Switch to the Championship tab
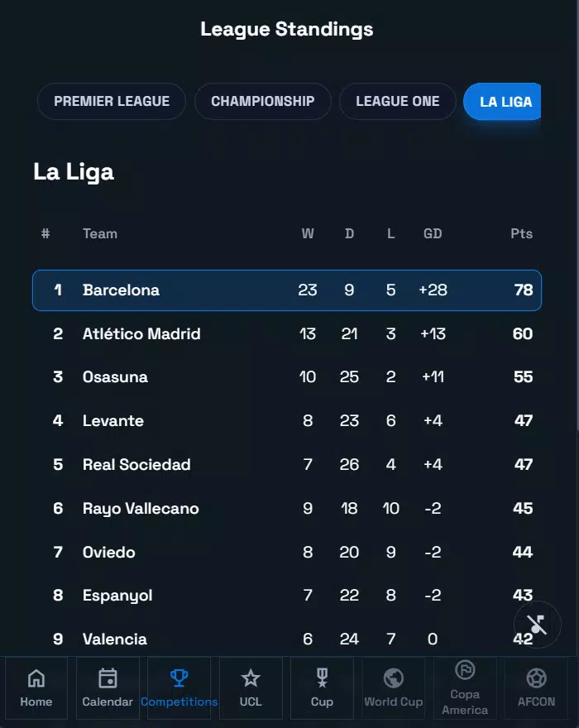 (x=263, y=101)
